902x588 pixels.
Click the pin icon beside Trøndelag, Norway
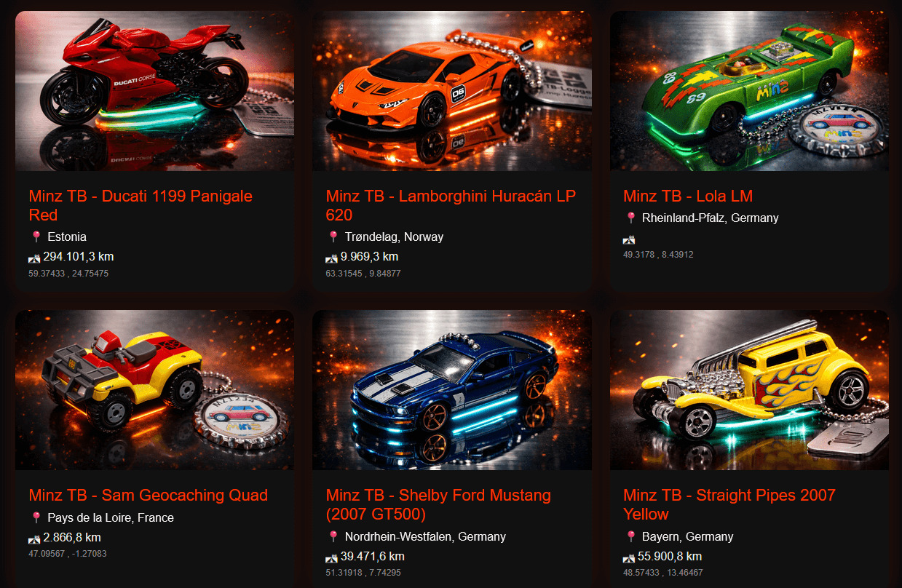pyautogui.click(x=333, y=237)
